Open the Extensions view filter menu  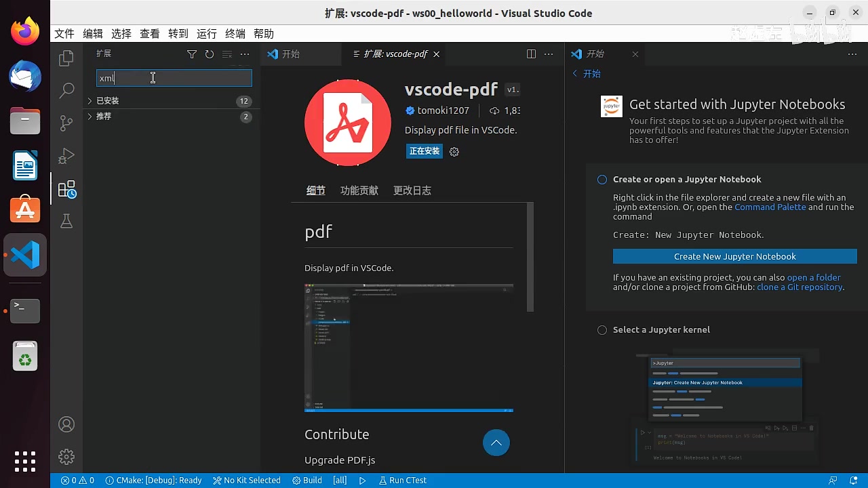tap(192, 54)
